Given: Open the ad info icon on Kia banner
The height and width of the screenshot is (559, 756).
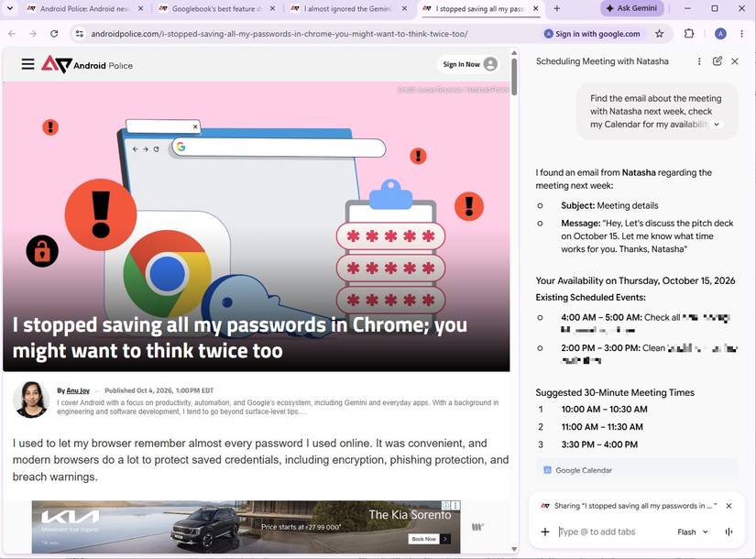Looking at the screenshot, I should pos(446,505).
